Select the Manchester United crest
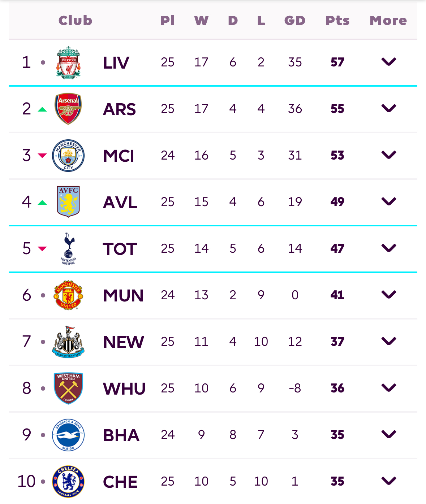Image resolution: width=426 pixels, height=504 pixels. tap(68, 295)
